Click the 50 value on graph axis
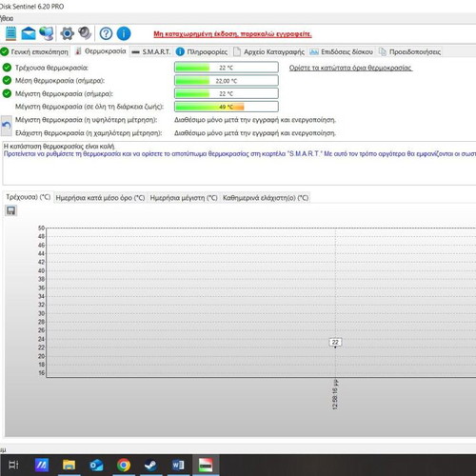The image size is (476, 476). pyautogui.click(x=41, y=228)
